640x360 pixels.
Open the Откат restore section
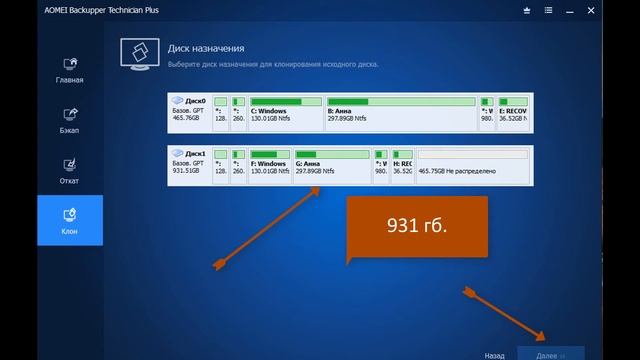tap(69, 171)
